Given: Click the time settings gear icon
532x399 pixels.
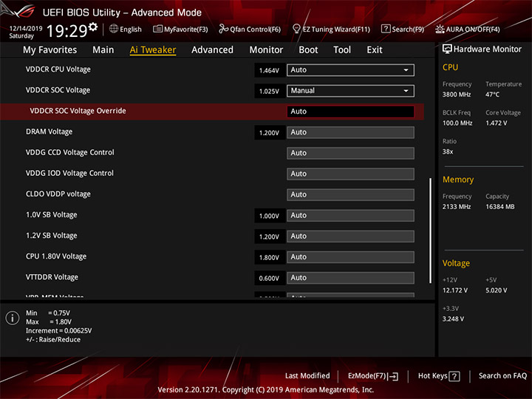Looking at the screenshot, I should point(93,27).
